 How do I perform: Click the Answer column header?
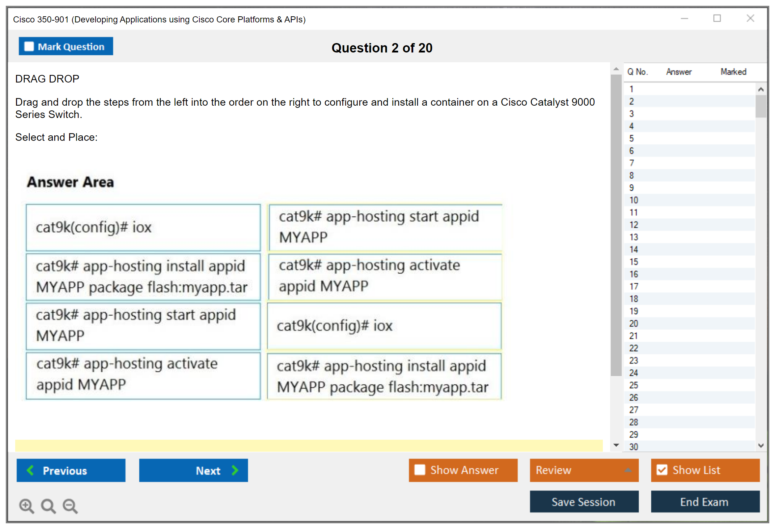[678, 72]
